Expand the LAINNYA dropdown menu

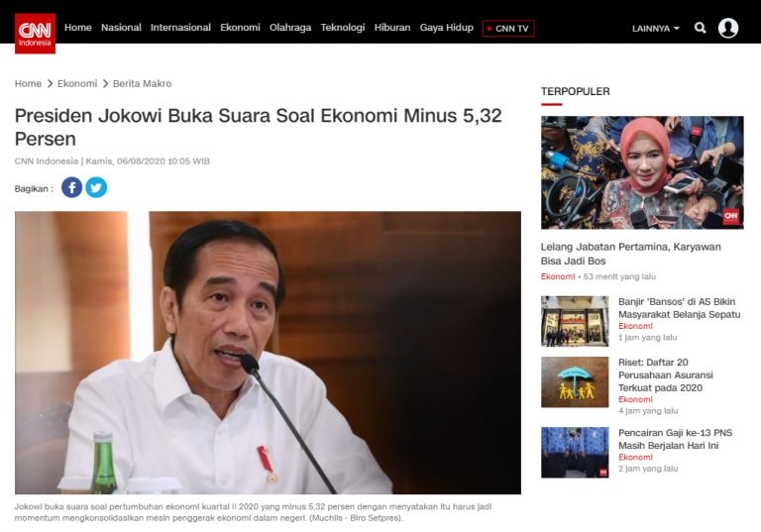tap(656, 29)
